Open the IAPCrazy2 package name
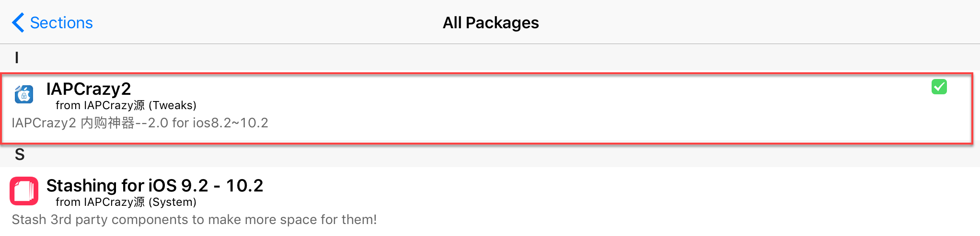Image resolution: width=980 pixels, height=236 pixels. click(x=89, y=89)
